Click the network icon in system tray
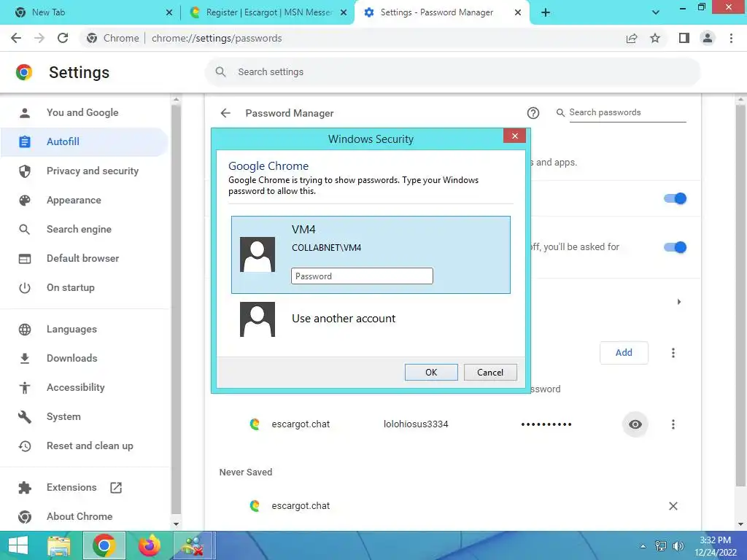 661,546
